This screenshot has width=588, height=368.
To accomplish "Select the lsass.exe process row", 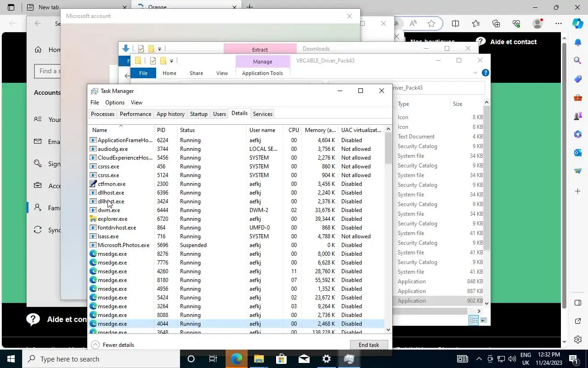I will point(237,236).
